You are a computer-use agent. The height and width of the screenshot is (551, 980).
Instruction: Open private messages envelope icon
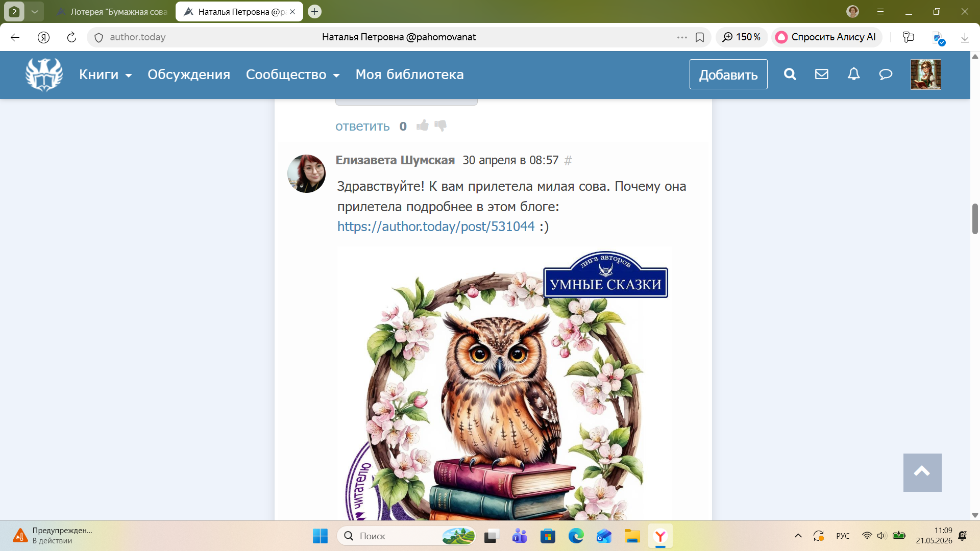(822, 74)
